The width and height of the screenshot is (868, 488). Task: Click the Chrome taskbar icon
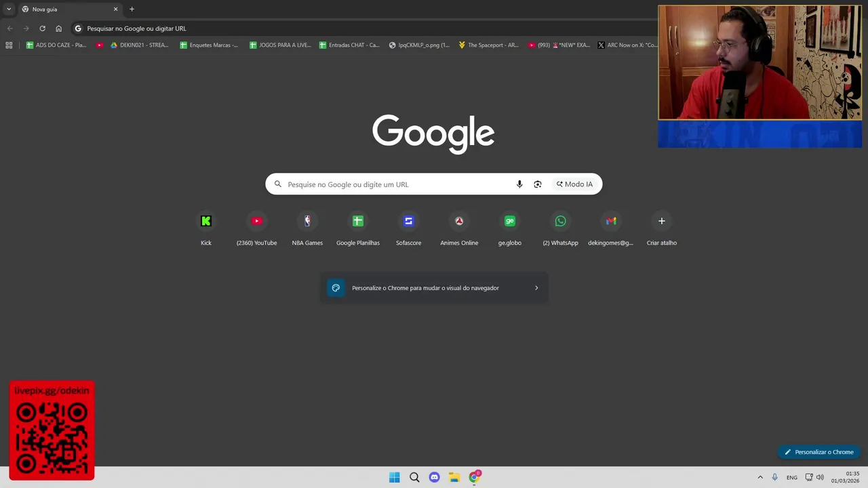[474, 477]
